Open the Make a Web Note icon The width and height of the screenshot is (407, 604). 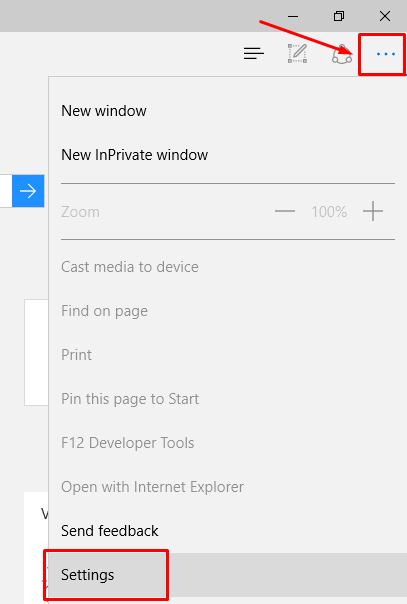[x=298, y=53]
